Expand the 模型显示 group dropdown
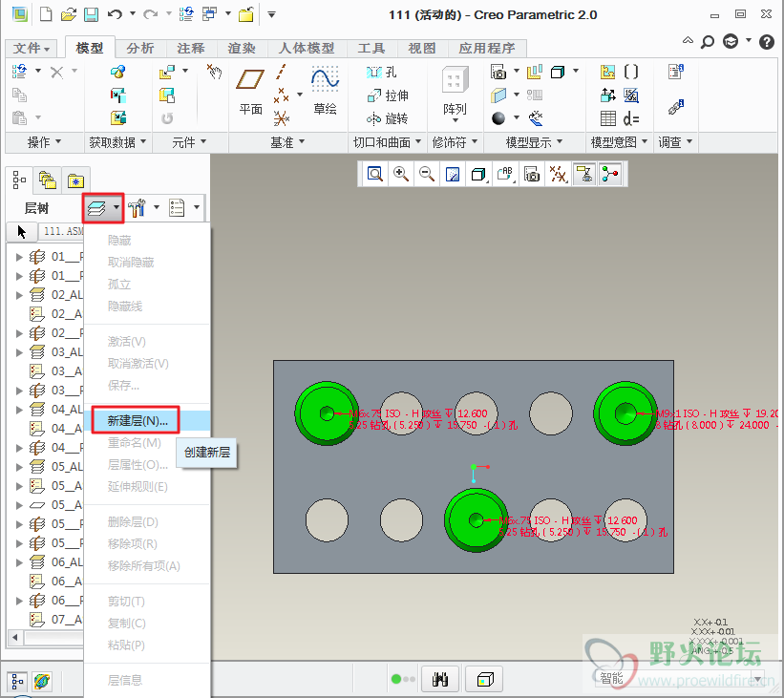Viewport: 784px width, 698px height. [534, 142]
